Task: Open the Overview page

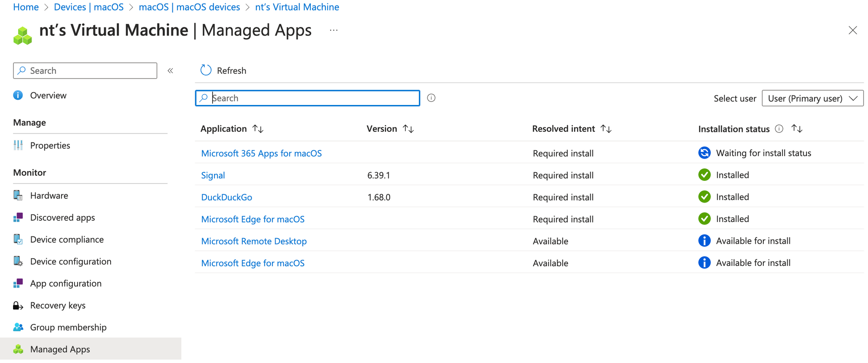Action: pyautogui.click(x=48, y=95)
